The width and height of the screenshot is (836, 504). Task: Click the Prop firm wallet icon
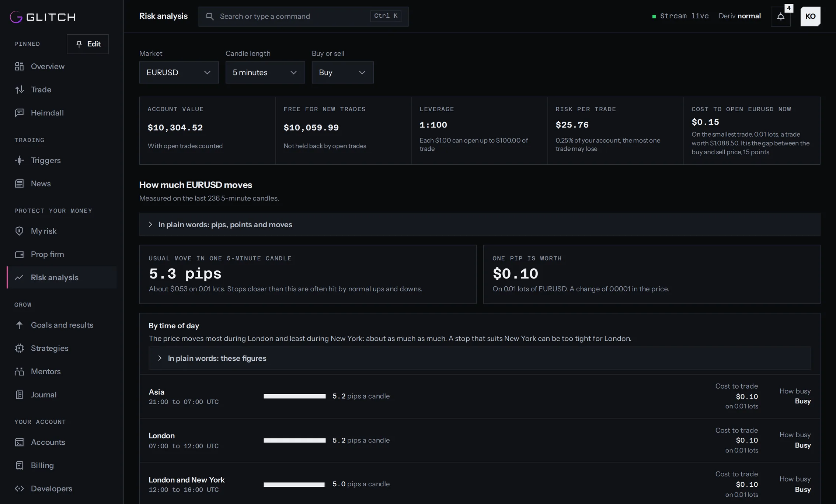point(19,254)
